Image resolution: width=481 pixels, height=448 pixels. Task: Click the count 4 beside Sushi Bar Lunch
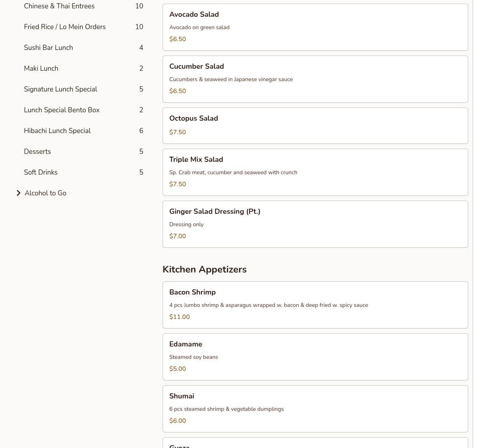click(141, 48)
